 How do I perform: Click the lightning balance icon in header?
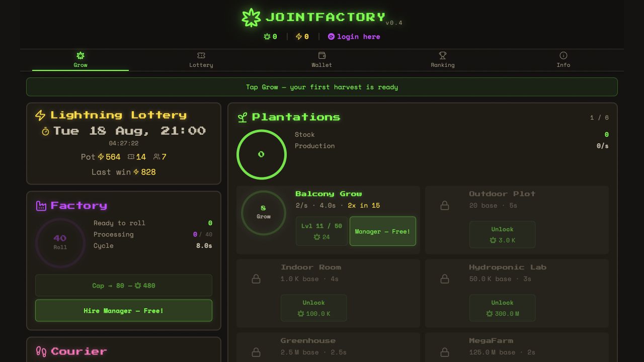tap(299, 37)
